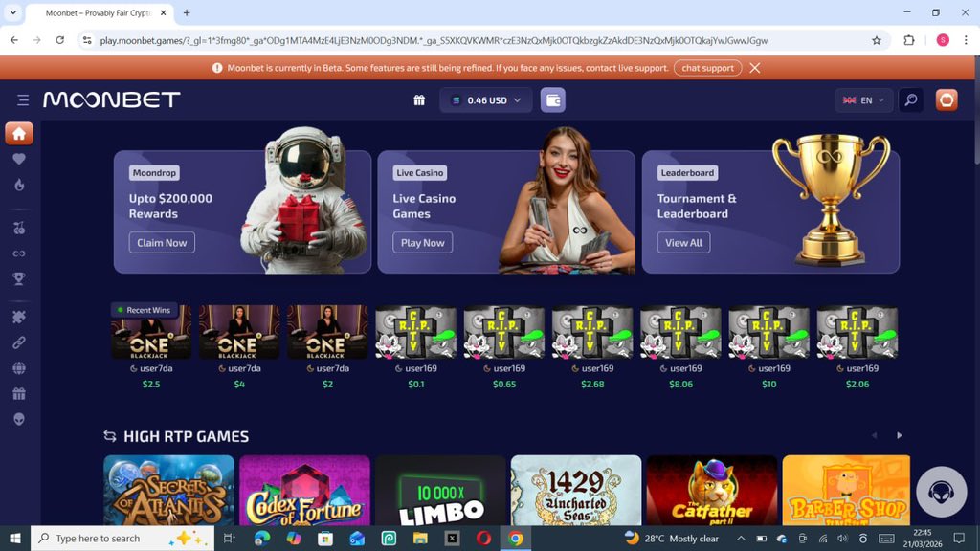The height and width of the screenshot is (551, 980).
Task: Open search with the magnifier icon
Action: 910,99
